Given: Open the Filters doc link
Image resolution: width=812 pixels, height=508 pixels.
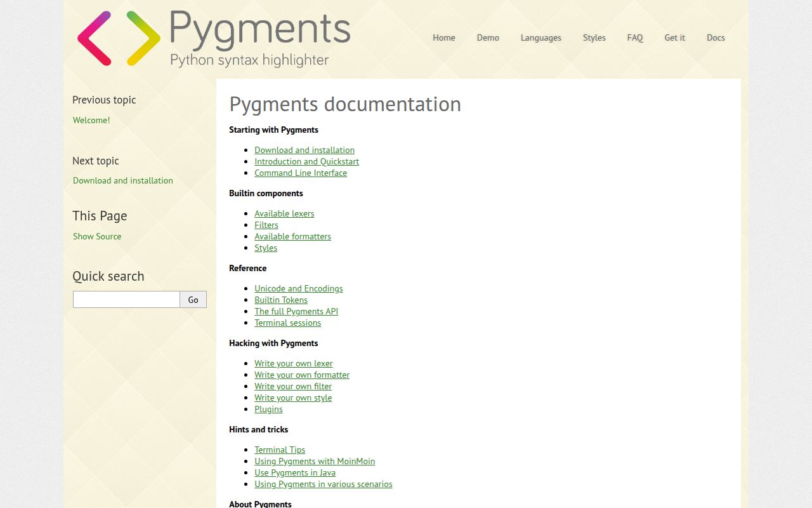Looking at the screenshot, I should click(266, 225).
